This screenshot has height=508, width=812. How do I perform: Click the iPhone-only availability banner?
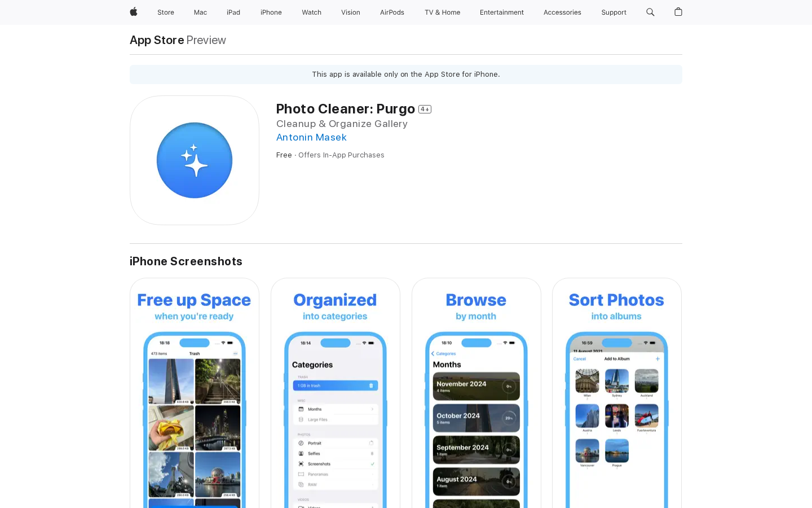(x=406, y=75)
